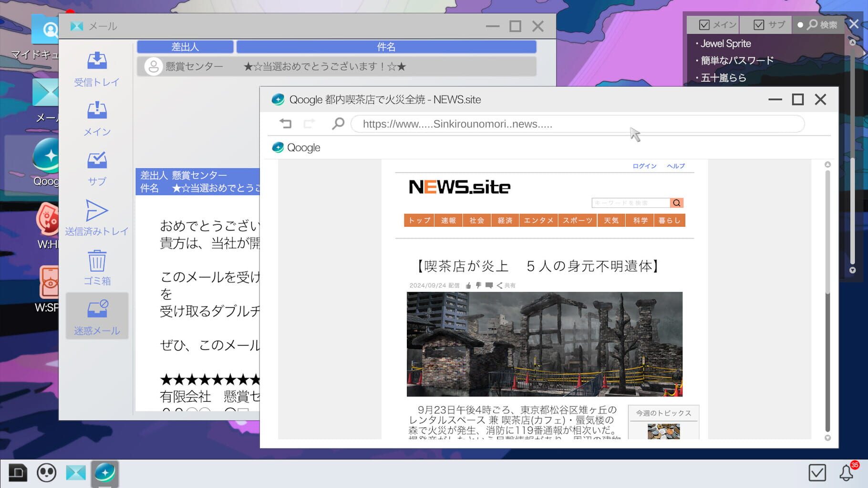Toggle the メイン checkbox in the search panel
Viewport: 868px width, 488px height.
703,24
